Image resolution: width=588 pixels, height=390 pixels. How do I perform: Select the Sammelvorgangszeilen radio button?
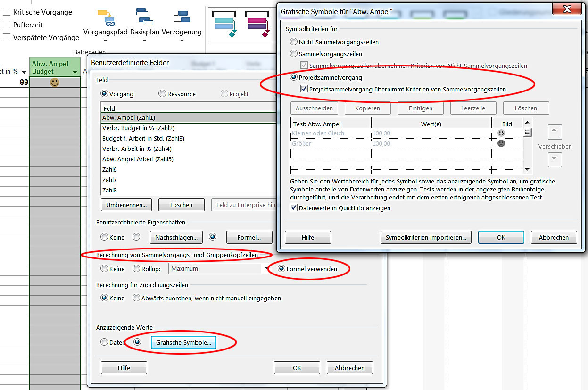[294, 54]
